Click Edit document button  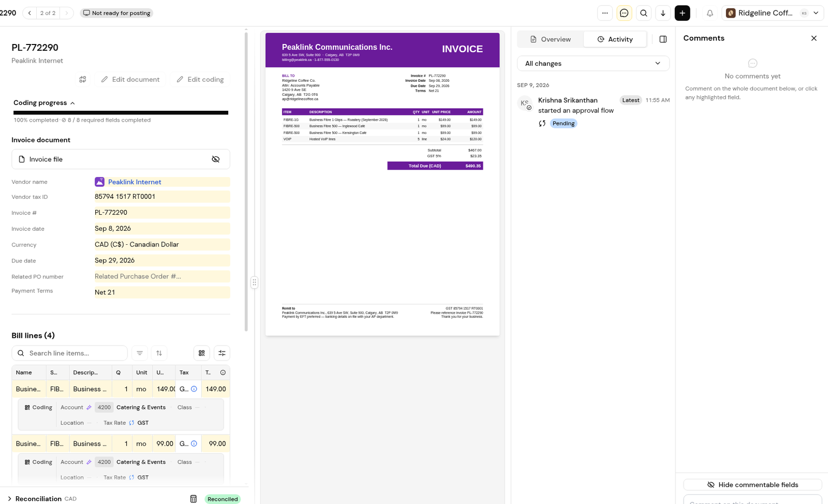click(x=130, y=79)
